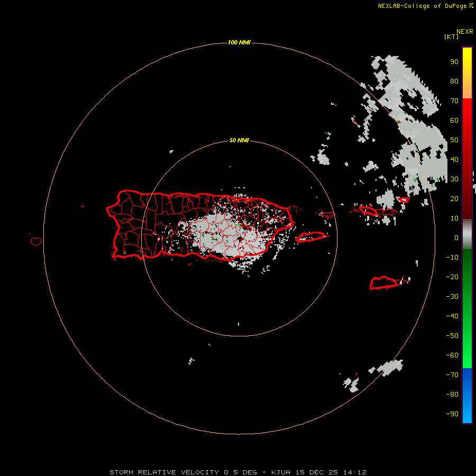Click the -50 value on velocity scale

[452, 335]
